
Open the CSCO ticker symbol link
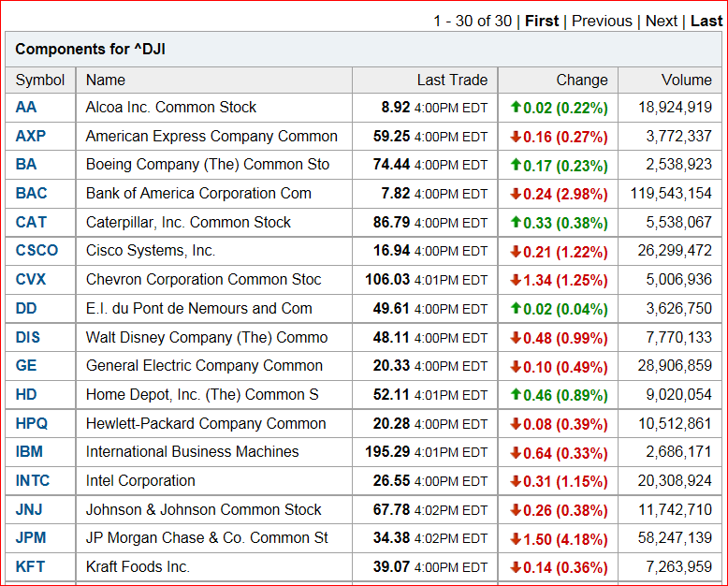(x=36, y=250)
